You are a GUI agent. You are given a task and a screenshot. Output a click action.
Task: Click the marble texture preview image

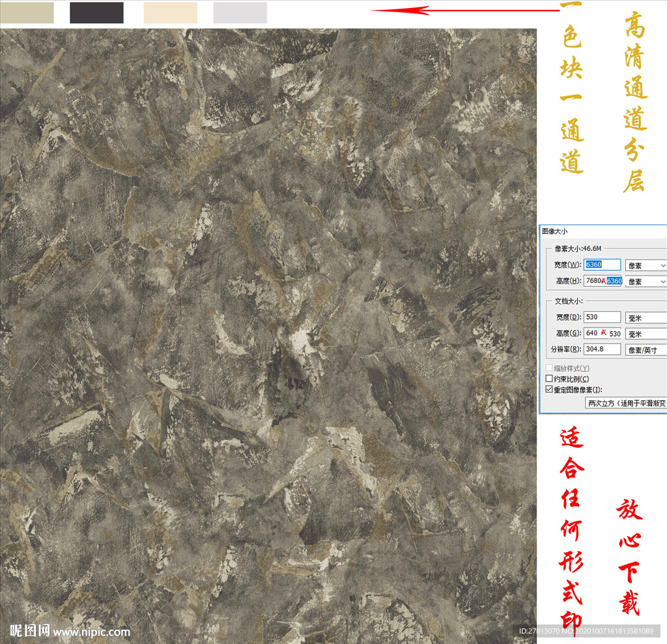(267, 326)
